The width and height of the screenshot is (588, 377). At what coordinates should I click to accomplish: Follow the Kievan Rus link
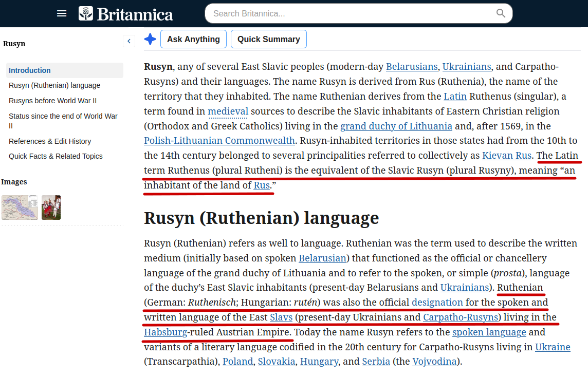point(507,156)
